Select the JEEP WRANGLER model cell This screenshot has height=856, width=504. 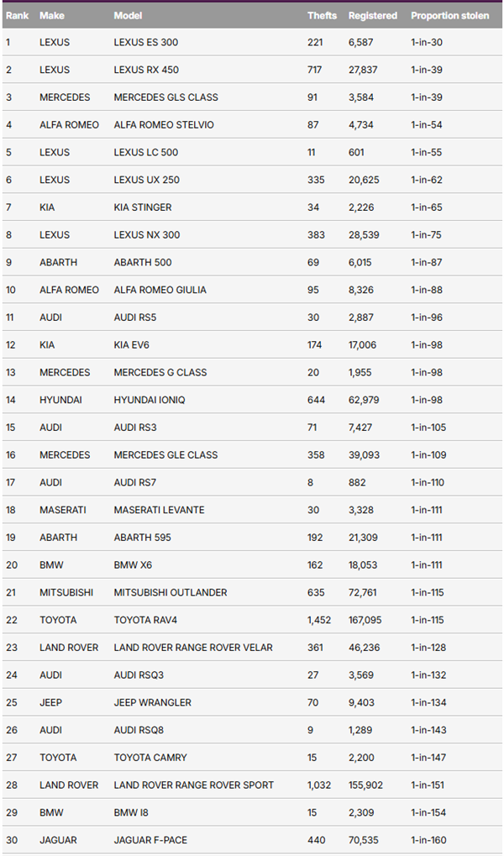click(x=152, y=702)
